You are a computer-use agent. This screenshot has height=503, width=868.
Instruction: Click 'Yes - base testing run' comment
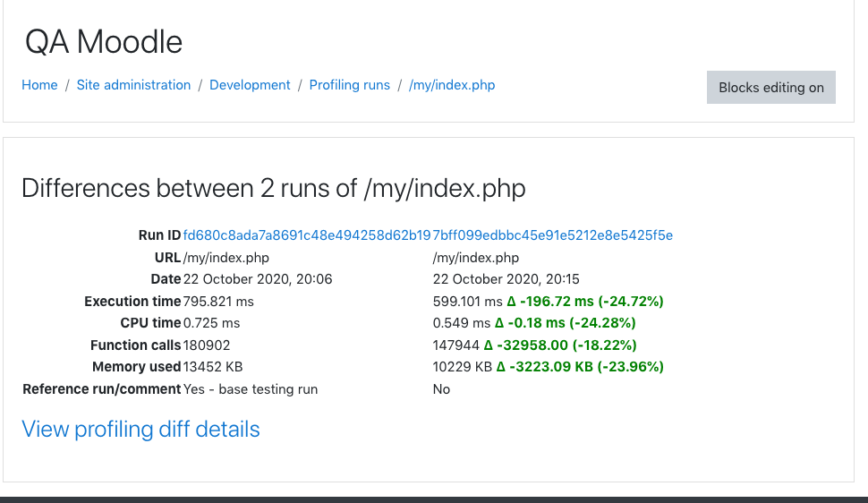tap(251, 388)
